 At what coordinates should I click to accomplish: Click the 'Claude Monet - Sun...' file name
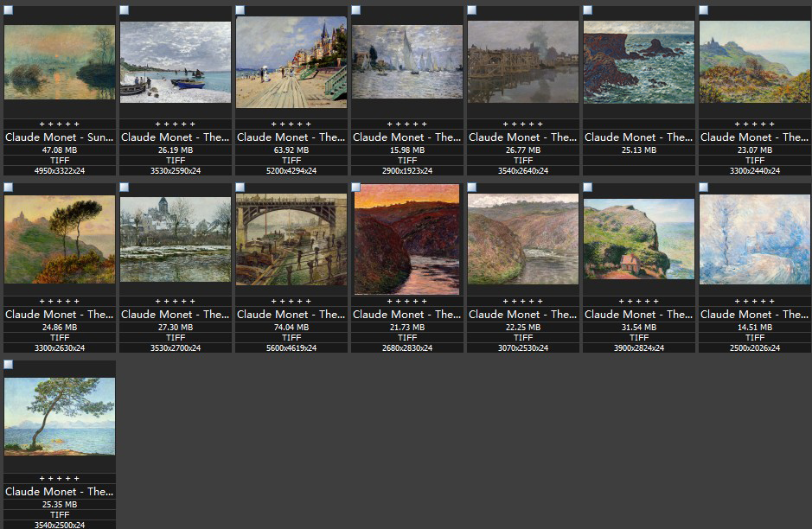click(60, 137)
